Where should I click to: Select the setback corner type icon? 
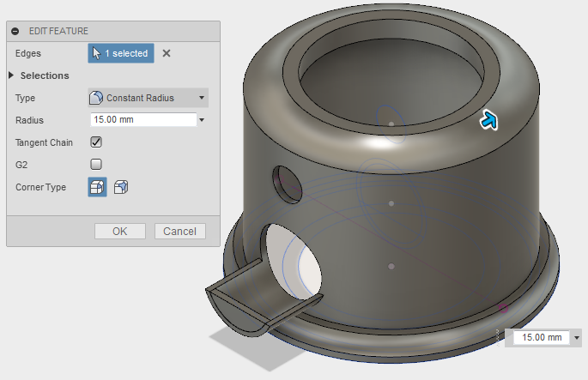121,187
